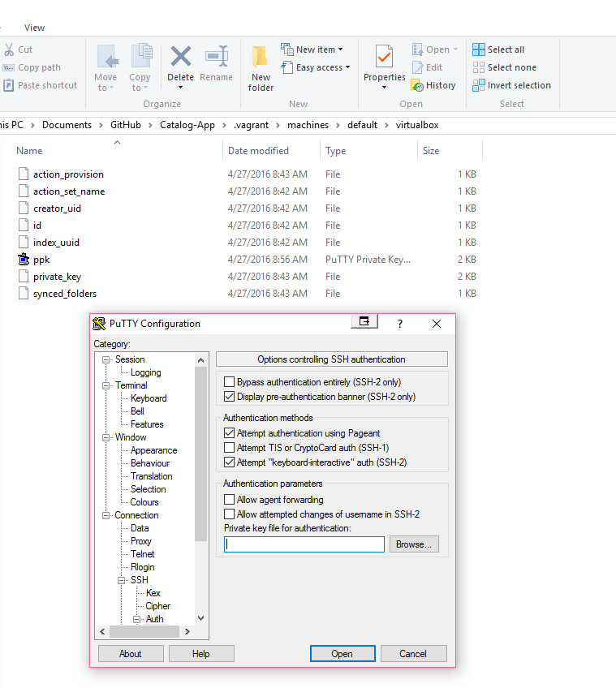The width and height of the screenshot is (616, 688).
Task: Open the Easy access dropdown arrow
Action: coord(347,67)
